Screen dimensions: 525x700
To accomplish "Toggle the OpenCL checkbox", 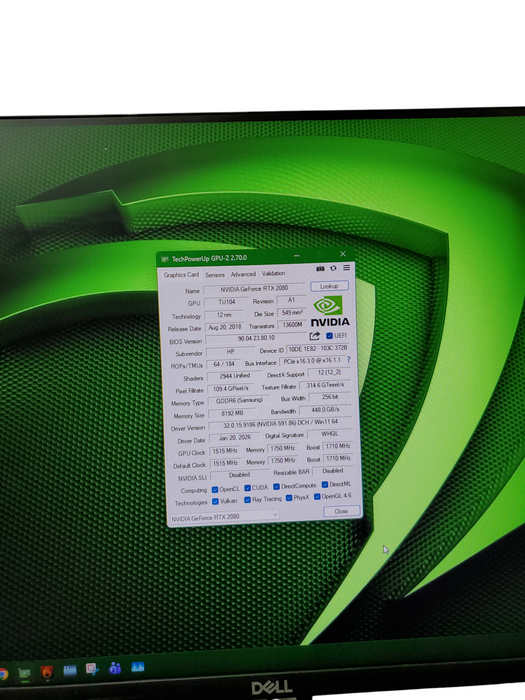I will point(215,489).
